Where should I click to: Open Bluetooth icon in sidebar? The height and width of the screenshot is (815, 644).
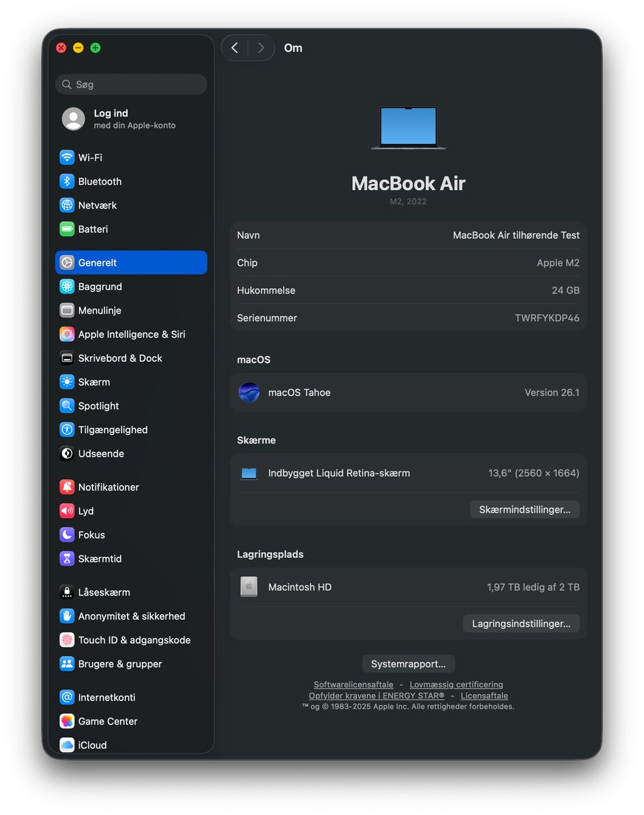[66, 181]
